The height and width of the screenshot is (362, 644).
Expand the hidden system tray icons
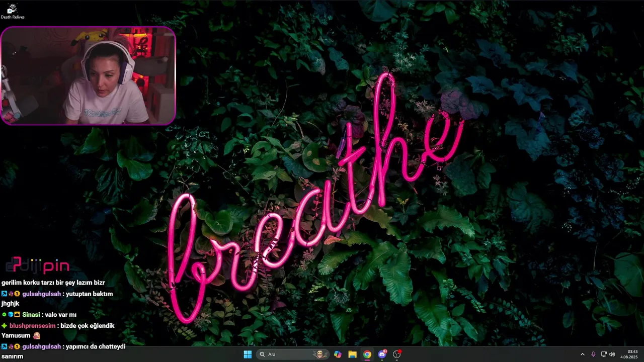(583, 354)
